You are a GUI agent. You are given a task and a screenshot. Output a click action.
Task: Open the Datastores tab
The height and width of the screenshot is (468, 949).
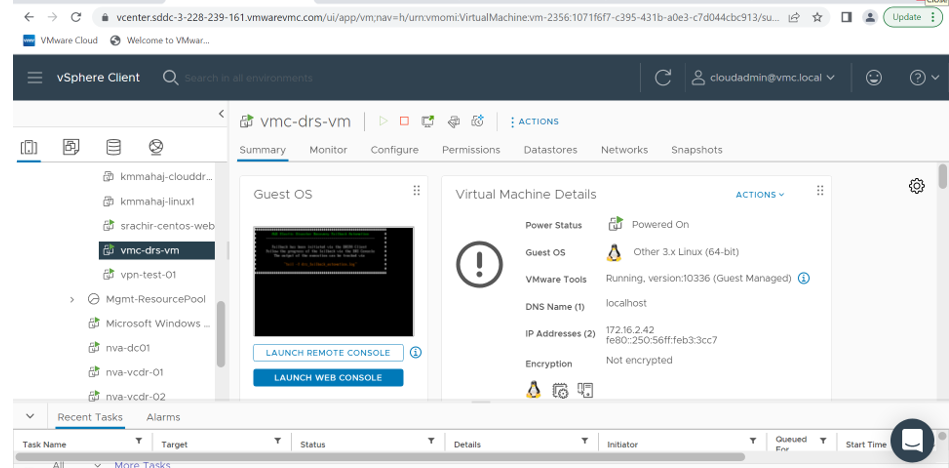pos(550,150)
